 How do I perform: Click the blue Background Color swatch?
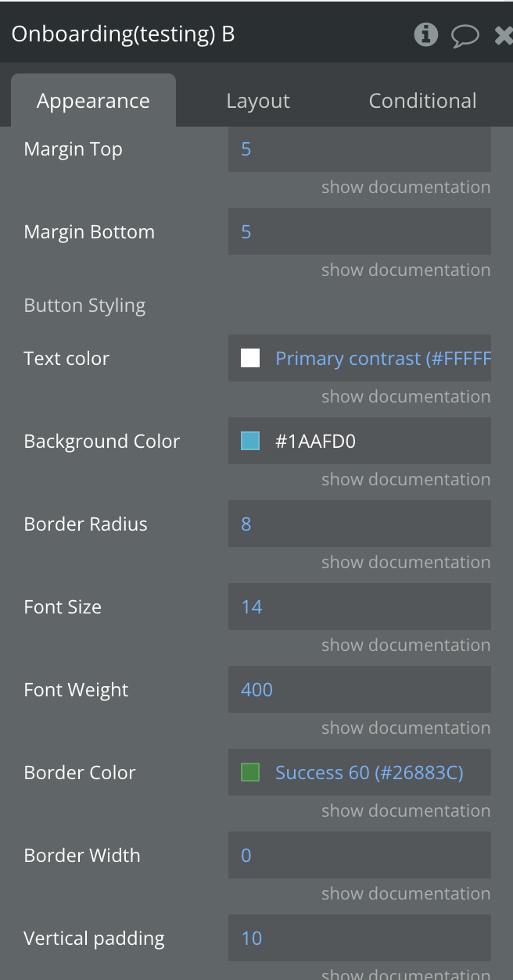250,442
